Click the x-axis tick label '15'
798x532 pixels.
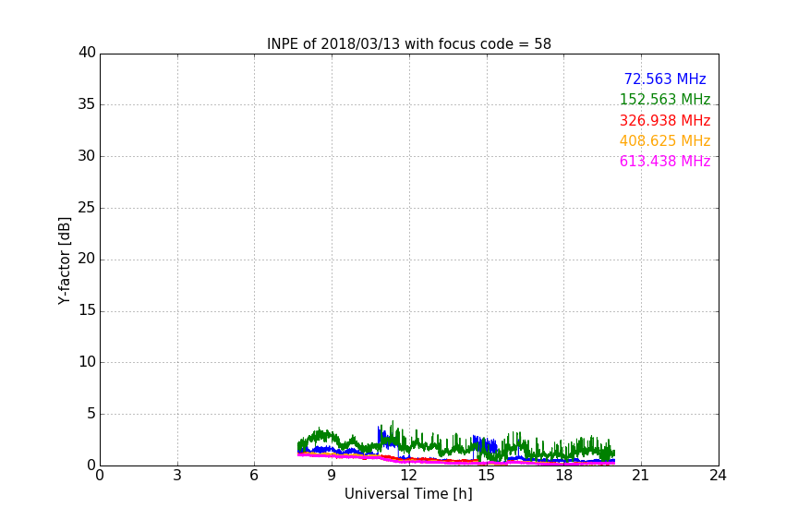click(x=486, y=476)
